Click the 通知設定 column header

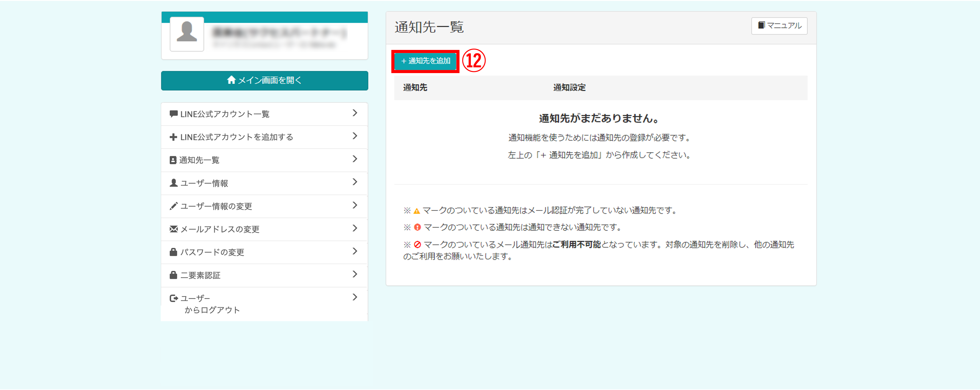click(x=569, y=88)
